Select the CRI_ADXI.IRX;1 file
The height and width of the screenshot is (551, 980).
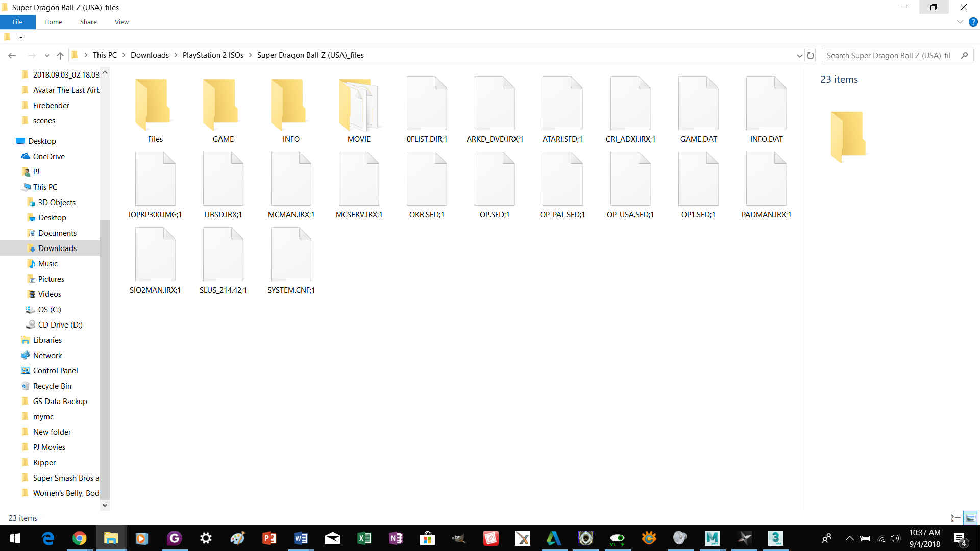pos(630,110)
